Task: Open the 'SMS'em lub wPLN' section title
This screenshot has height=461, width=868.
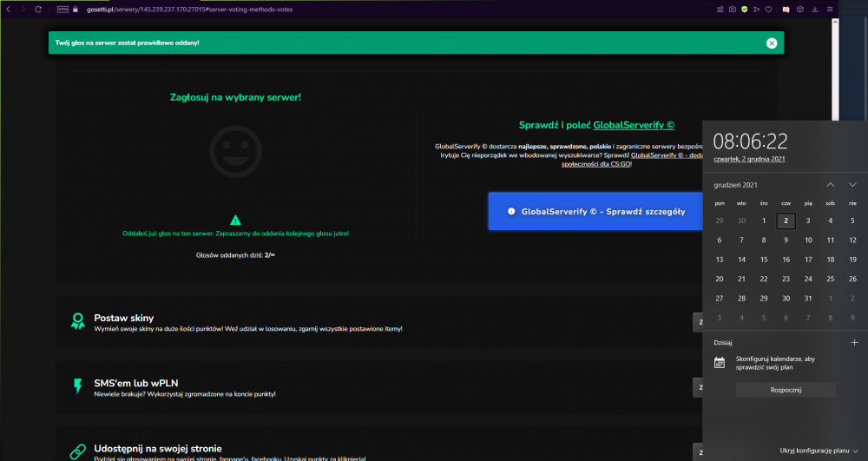Action: (136, 383)
